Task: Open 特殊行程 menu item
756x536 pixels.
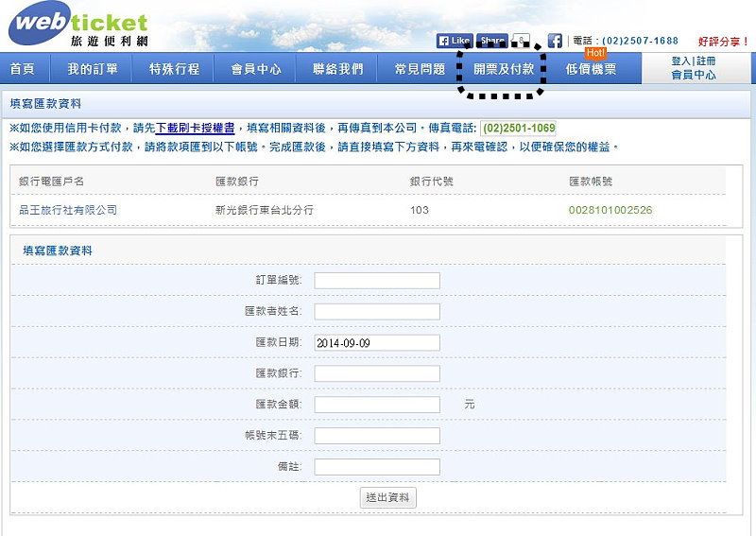Action: click(x=174, y=69)
